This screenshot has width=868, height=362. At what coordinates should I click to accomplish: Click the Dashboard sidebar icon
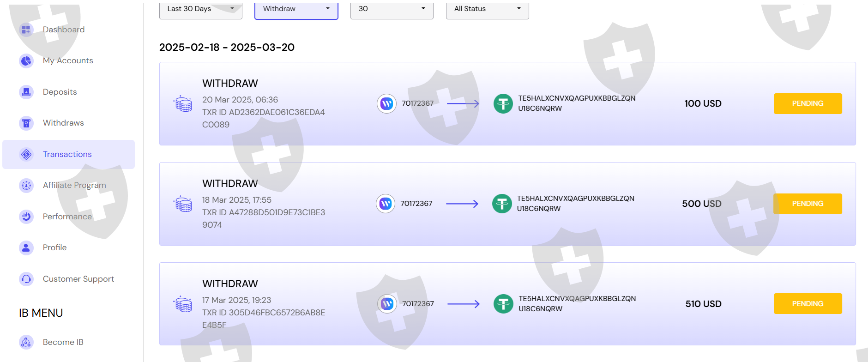click(26, 30)
